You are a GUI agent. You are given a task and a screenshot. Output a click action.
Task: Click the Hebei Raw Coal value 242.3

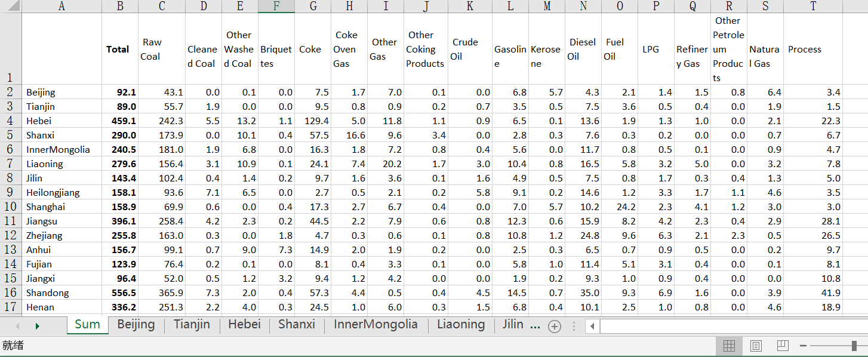coord(162,121)
